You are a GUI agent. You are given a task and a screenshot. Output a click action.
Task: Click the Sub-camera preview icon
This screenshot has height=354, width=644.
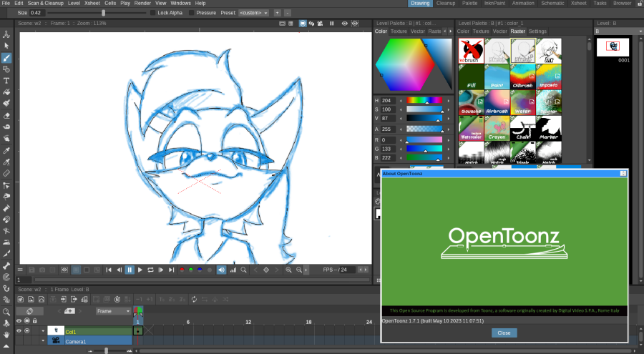tap(355, 24)
